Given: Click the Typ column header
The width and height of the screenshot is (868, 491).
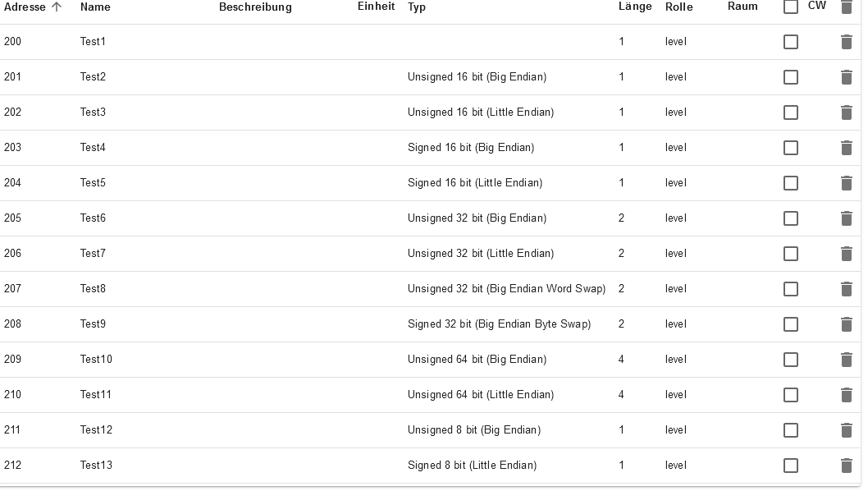Looking at the screenshot, I should 417,7.
